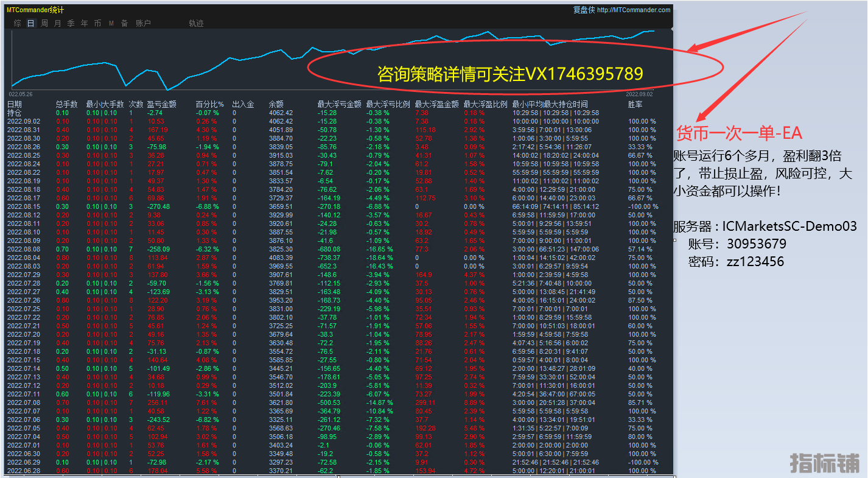868x478 pixels.
Task: Open the 币 currency statistics tab
Action: click(98, 23)
